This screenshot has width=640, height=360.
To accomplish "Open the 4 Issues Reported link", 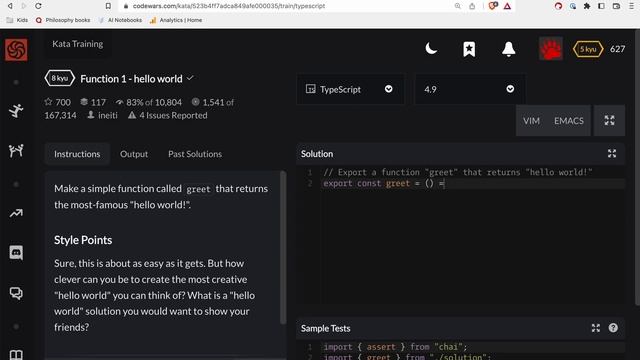I will coord(168,115).
